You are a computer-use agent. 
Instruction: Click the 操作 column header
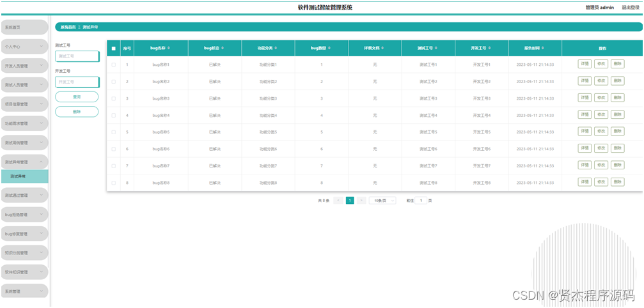tap(602, 49)
